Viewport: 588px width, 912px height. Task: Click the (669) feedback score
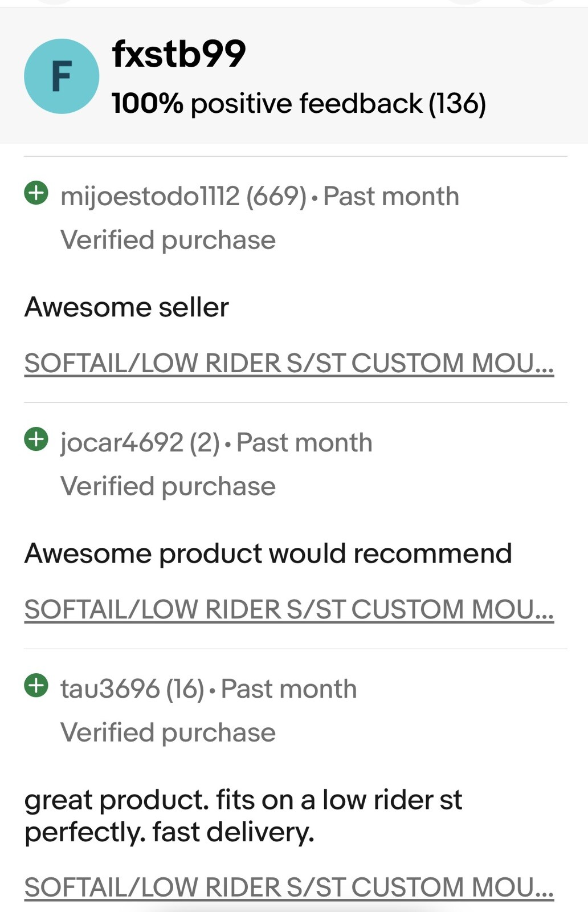(276, 197)
